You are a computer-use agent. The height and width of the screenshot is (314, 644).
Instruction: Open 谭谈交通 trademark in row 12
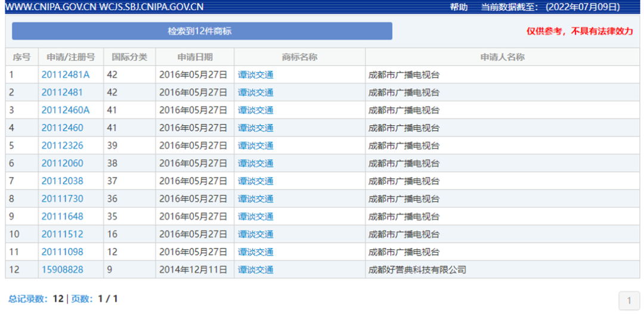click(255, 270)
